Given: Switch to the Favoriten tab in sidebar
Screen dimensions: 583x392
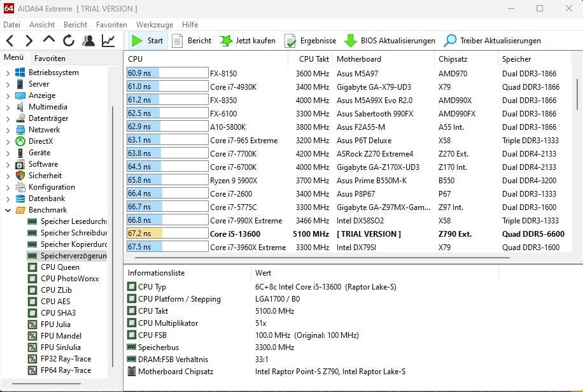Looking at the screenshot, I should [50, 59].
